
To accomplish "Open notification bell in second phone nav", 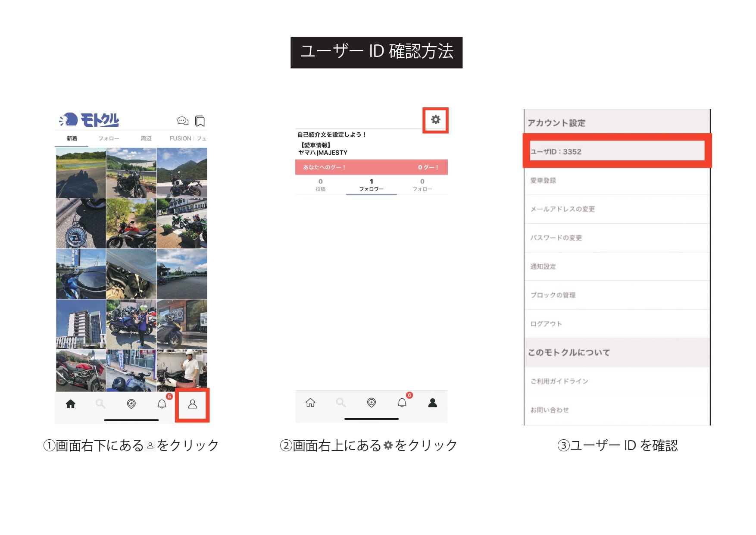I will click(402, 403).
